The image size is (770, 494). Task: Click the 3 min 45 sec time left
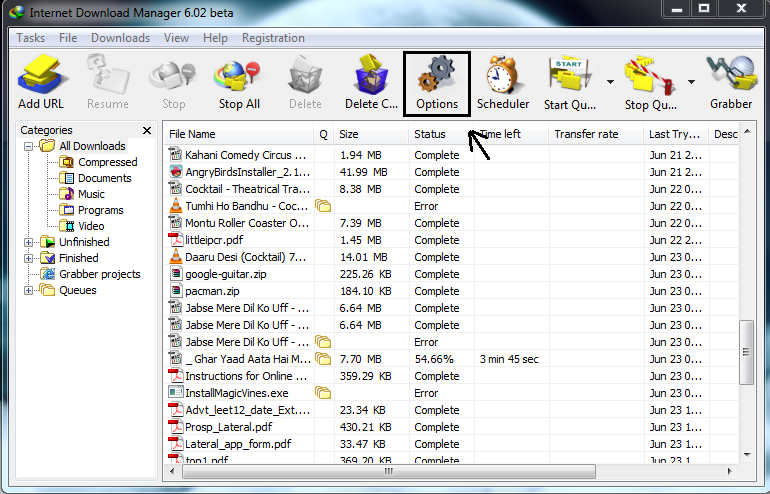509,359
